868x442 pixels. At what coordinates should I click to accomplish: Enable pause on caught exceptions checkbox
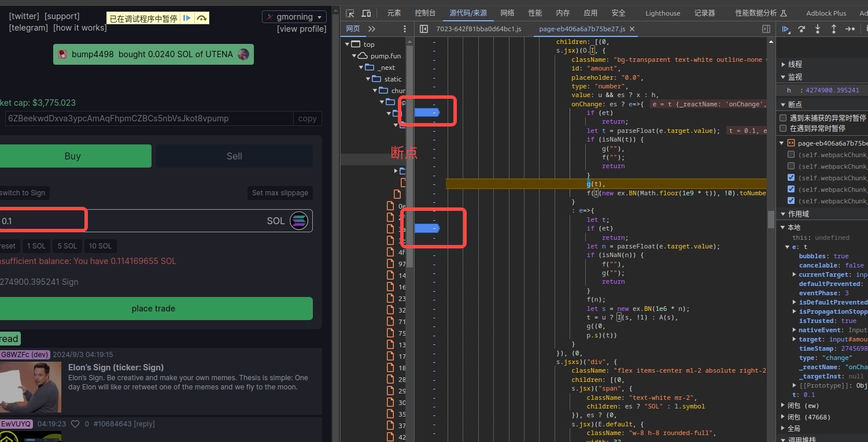pyautogui.click(x=783, y=128)
